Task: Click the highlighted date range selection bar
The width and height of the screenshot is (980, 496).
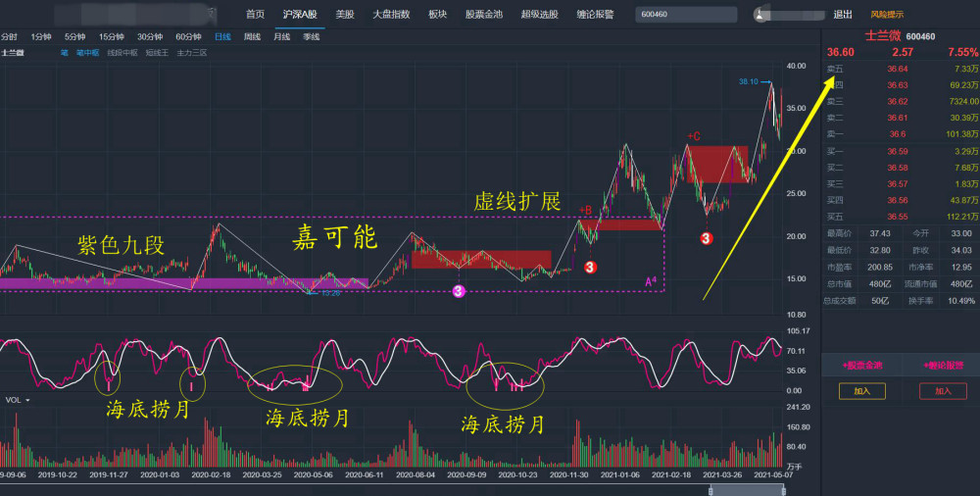Action: [x=746, y=490]
